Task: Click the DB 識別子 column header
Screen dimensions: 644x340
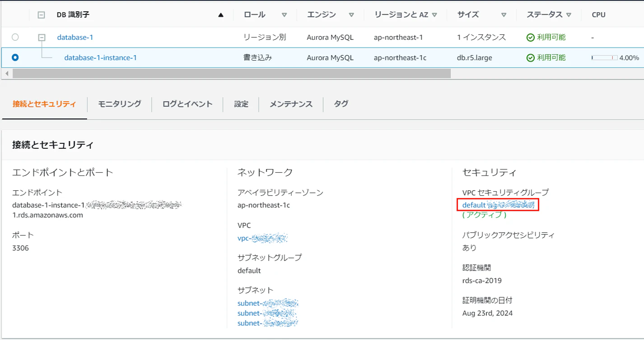Action: click(73, 15)
